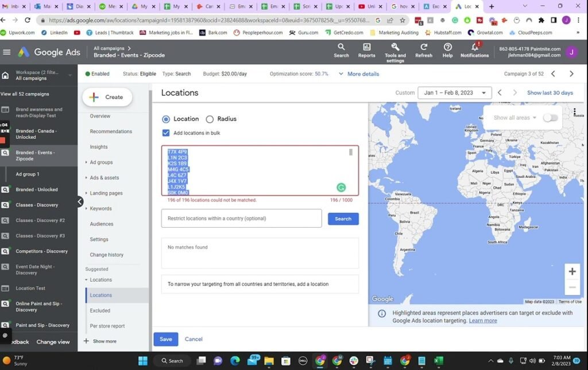Open Change history page
The image size is (588, 370).
point(106,255)
